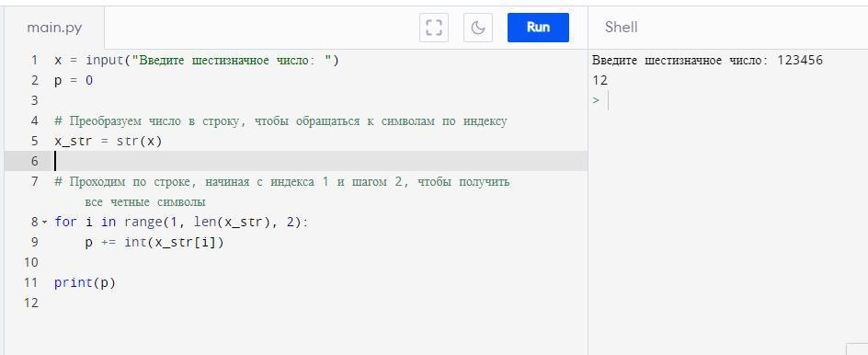
Task: Click line number 3 in gutter
Action: pyautogui.click(x=35, y=101)
